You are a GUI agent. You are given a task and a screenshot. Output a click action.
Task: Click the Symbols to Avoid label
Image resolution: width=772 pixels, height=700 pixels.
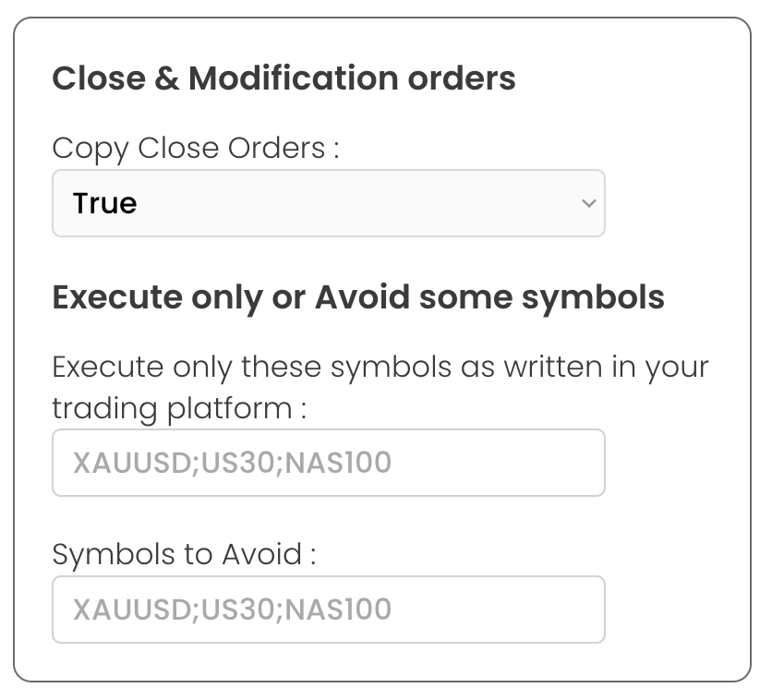click(x=184, y=554)
